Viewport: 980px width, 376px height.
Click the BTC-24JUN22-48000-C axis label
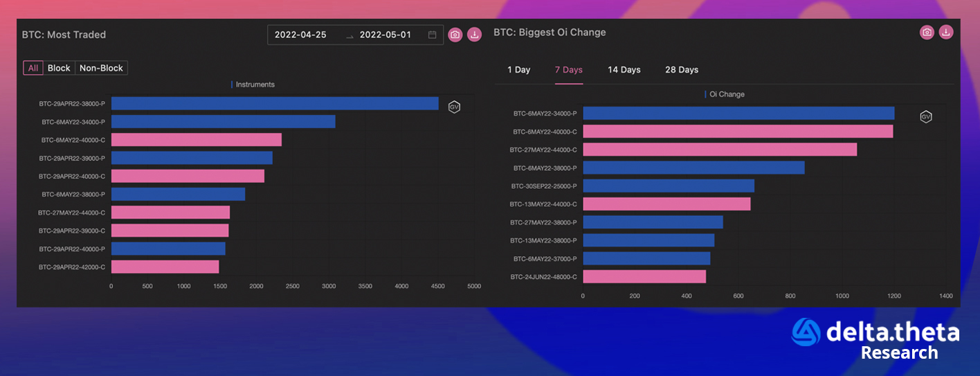[x=544, y=276]
